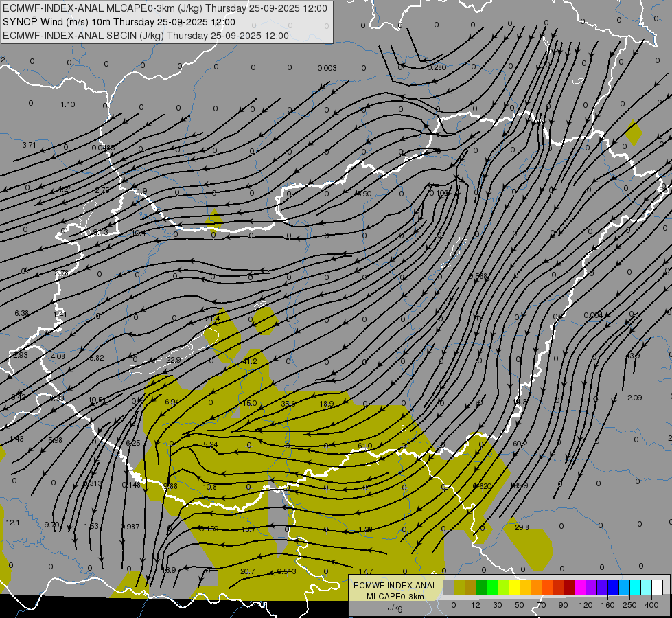Click the map value '1.28'

tap(366, 529)
